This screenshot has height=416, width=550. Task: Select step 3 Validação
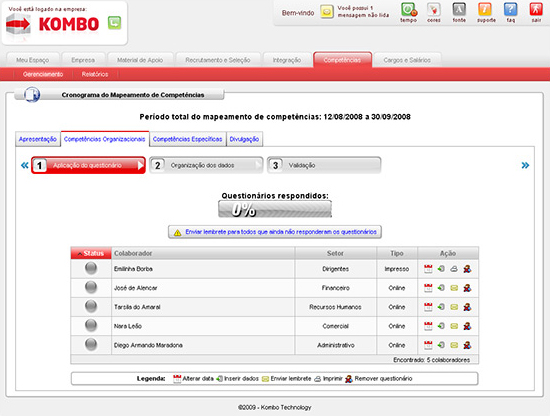coord(324,165)
